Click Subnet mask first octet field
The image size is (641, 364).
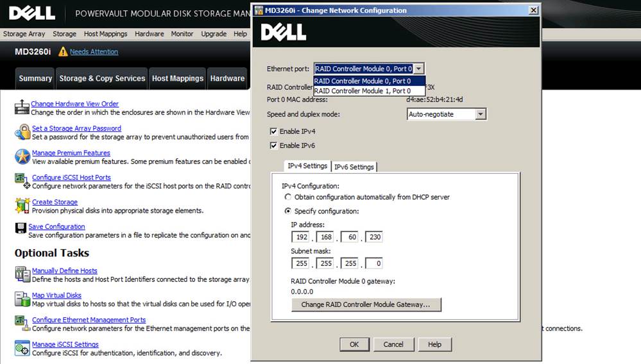pos(300,263)
